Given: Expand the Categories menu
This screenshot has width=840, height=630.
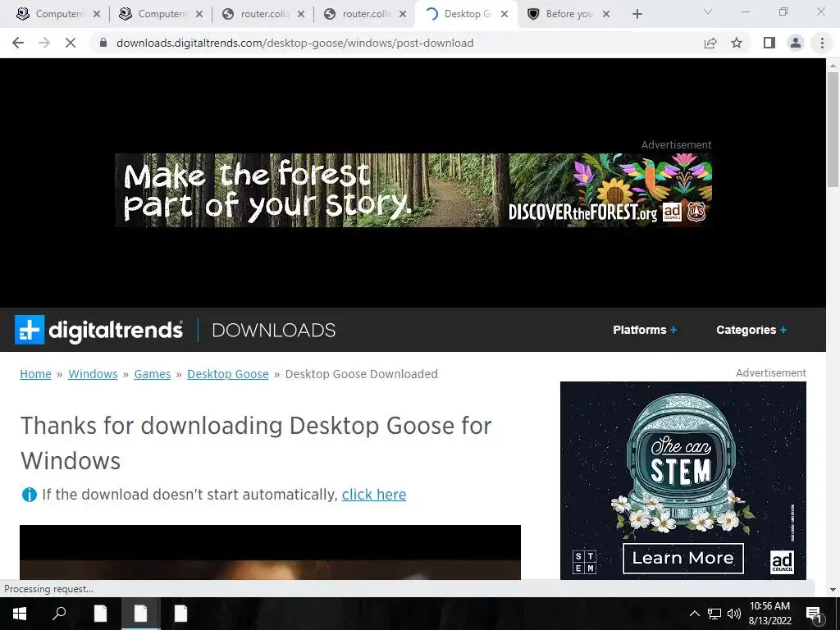Looking at the screenshot, I should pos(751,330).
